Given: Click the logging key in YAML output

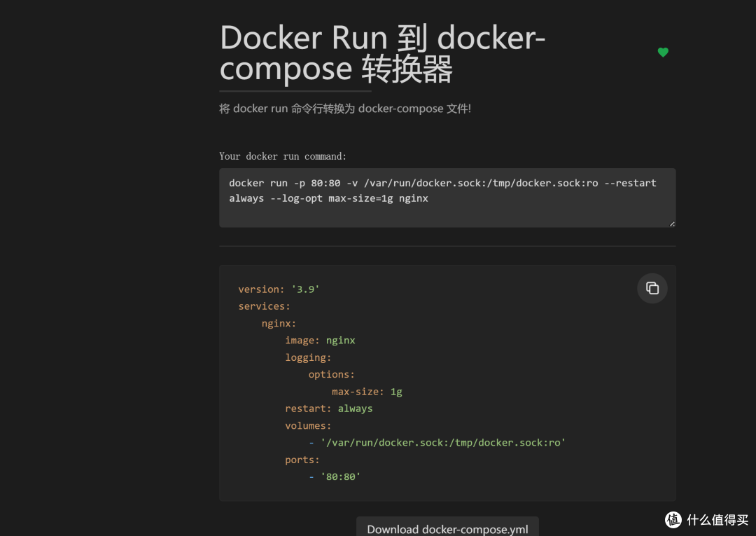Looking at the screenshot, I should coord(308,357).
